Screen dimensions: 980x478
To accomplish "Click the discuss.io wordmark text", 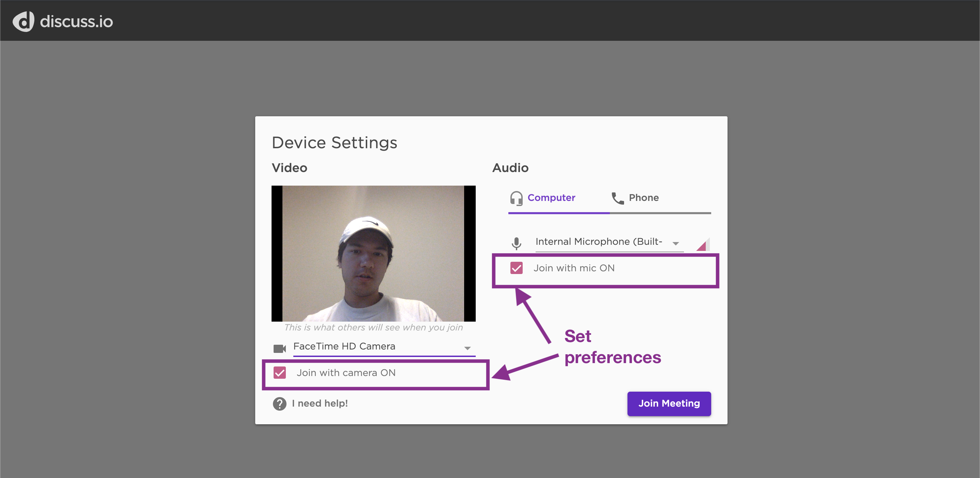I will point(77,22).
